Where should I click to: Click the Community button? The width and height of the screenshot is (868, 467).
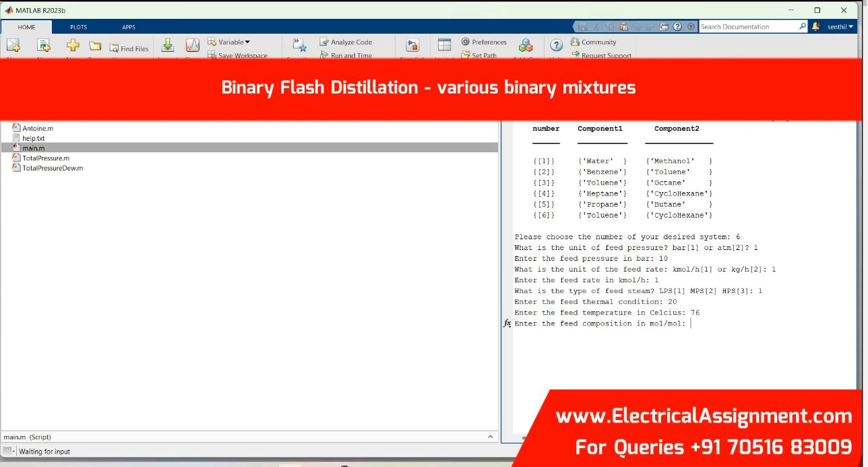[x=593, y=42]
